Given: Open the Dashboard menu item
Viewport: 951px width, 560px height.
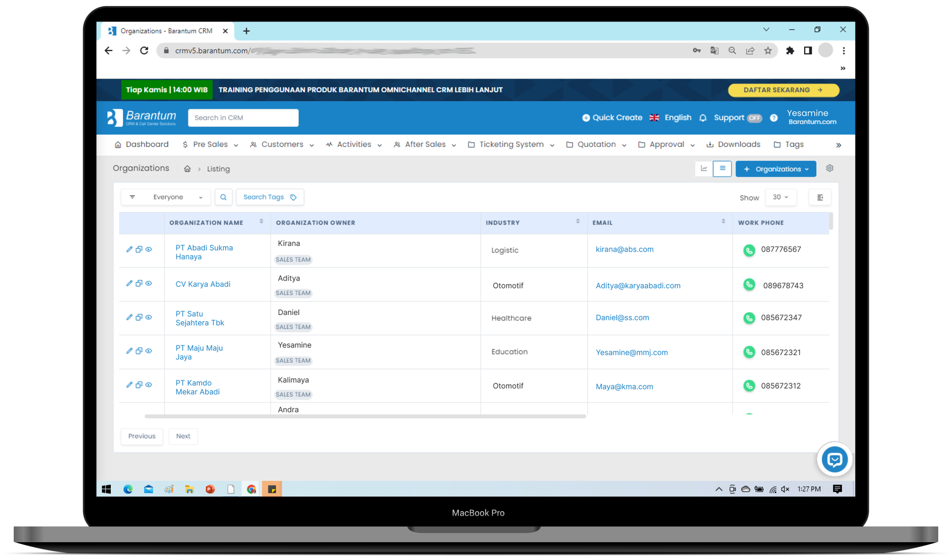Looking at the screenshot, I should (143, 144).
